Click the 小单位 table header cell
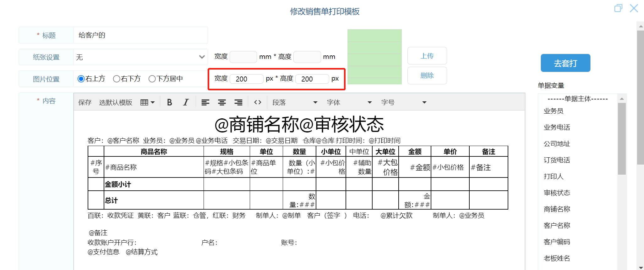The width and height of the screenshot is (644, 270). coord(331,151)
